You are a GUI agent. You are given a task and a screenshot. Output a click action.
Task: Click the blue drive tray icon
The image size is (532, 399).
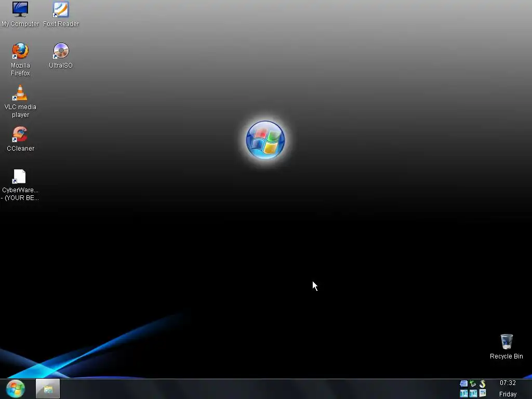pyautogui.click(x=463, y=384)
